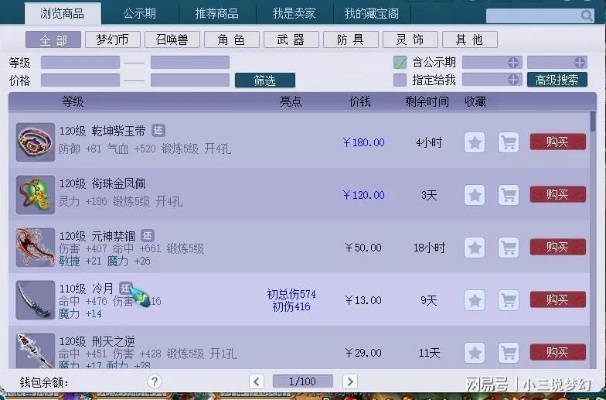Open the 我的藏宝阁 tab
Viewport: 606px width, 400px height.
coord(372,14)
